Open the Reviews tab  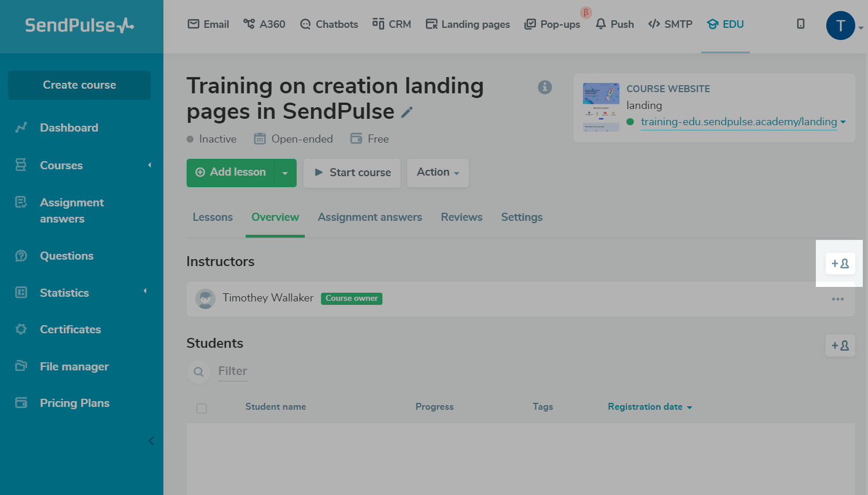[462, 217]
